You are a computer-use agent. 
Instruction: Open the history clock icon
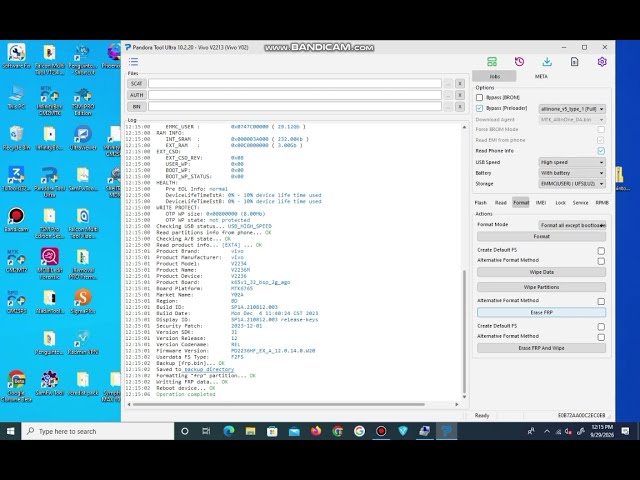(x=519, y=62)
